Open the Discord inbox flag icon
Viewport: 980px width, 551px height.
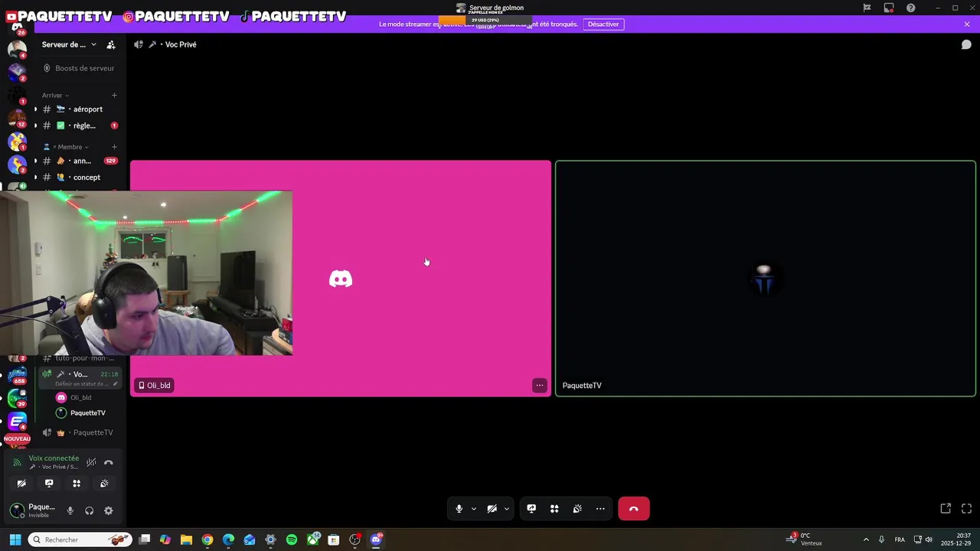[x=867, y=8]
